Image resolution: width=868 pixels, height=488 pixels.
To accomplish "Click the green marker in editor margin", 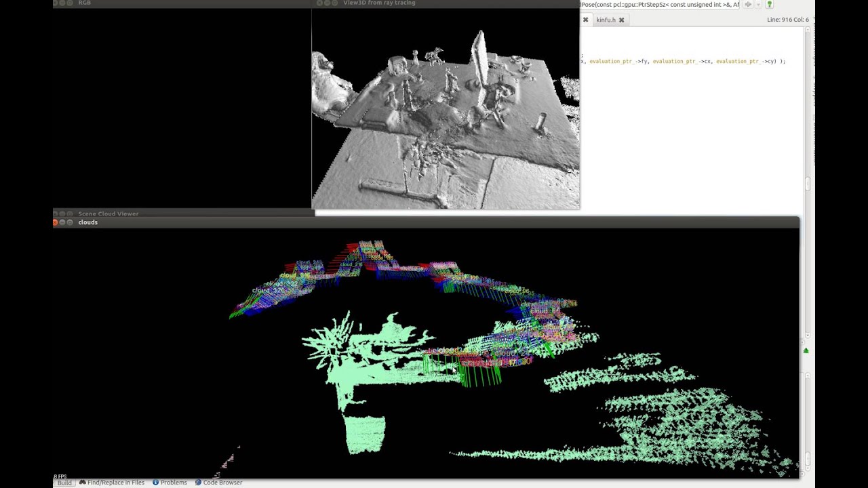I will click(x=806, y=350).
